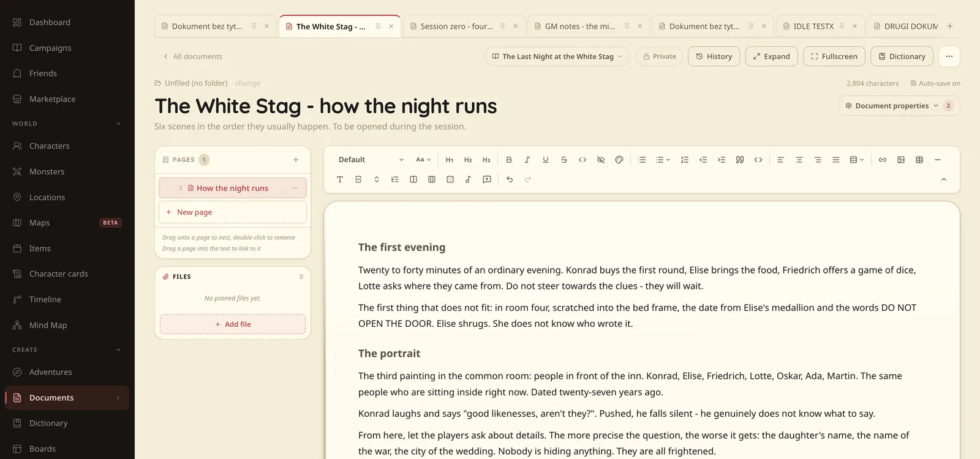Viewport: 980px width, 459px height.
Task: Open the Default text style dropdown
Action: coord(371,160)
